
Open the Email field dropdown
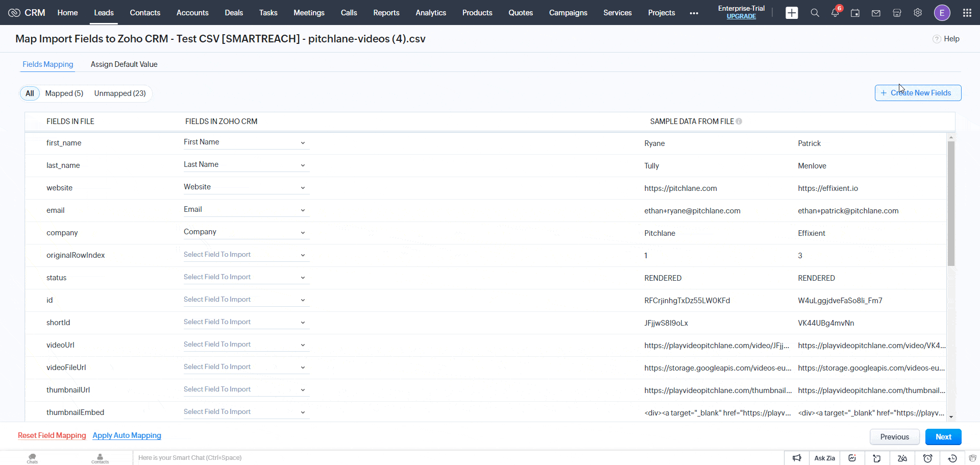click(x=247, y=210)
